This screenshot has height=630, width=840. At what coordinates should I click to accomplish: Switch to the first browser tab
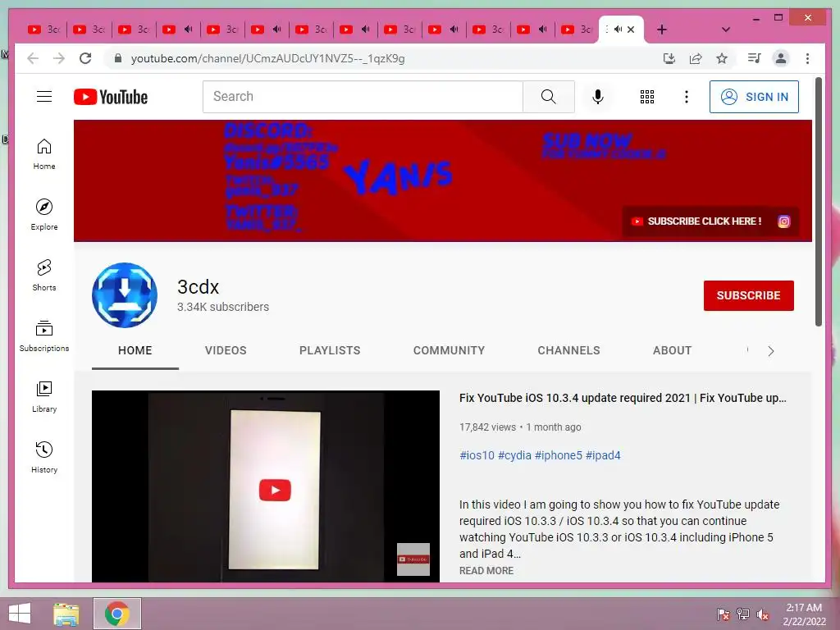[44, 30]
